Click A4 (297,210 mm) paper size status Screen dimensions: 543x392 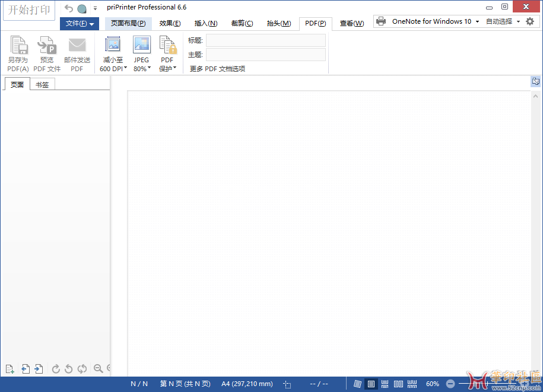pos(247,384)
